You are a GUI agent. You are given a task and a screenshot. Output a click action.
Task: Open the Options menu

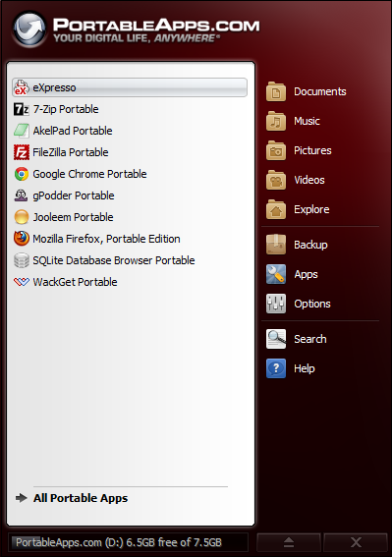299,304
